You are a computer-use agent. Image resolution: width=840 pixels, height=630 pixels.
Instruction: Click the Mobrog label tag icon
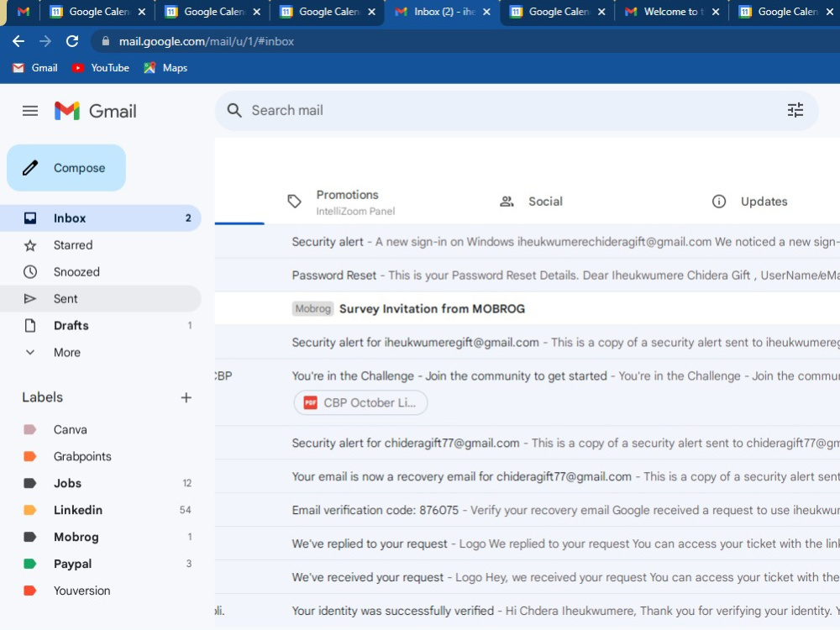coord(30,537)
